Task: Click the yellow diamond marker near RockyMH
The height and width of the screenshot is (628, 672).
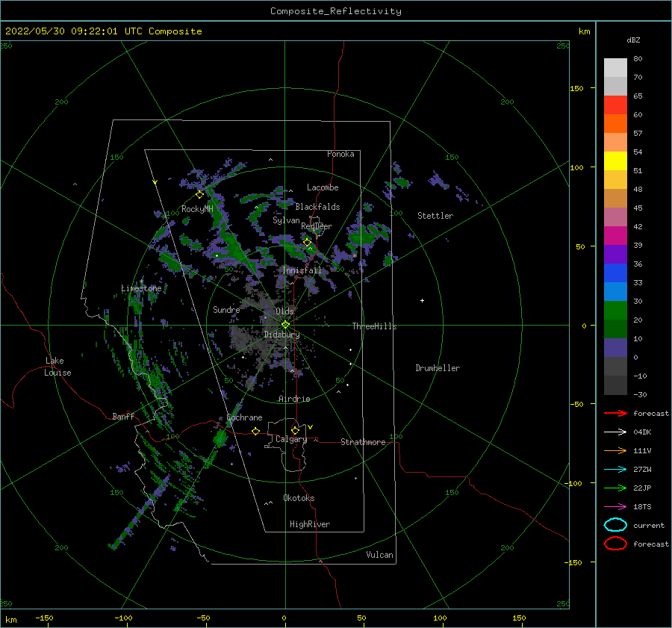Action: tap(199, 195)
